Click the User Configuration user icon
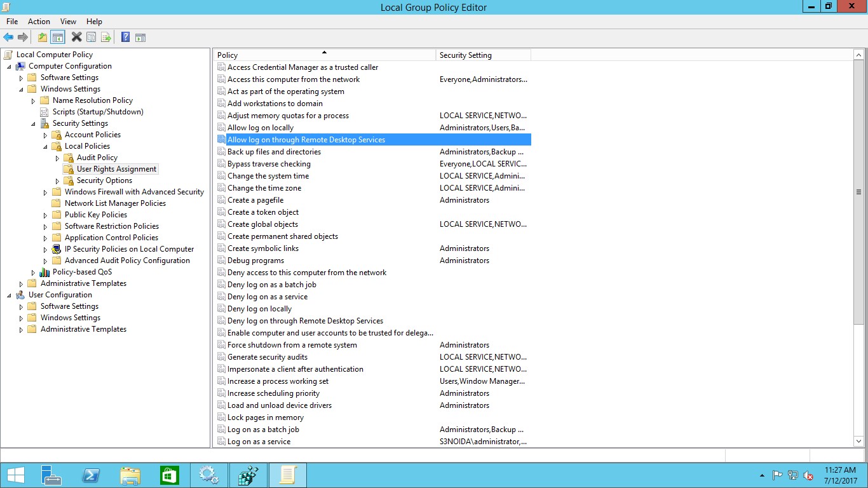868x488 pixels. coord(20,295)
